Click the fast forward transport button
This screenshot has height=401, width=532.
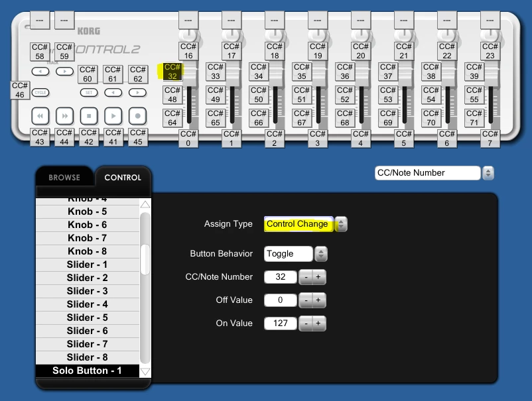pos(64,116)
